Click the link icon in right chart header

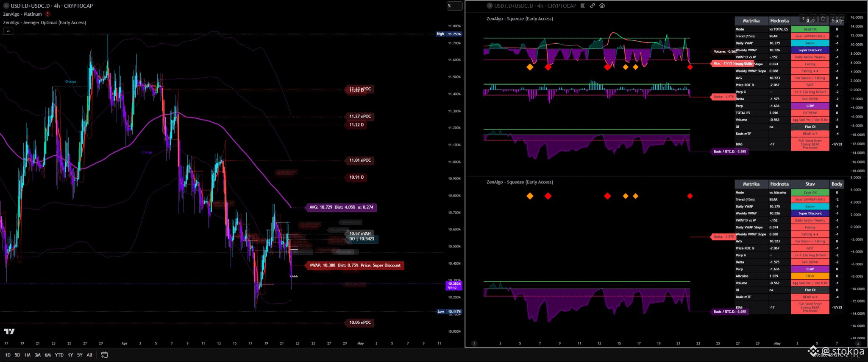[593, 6]
